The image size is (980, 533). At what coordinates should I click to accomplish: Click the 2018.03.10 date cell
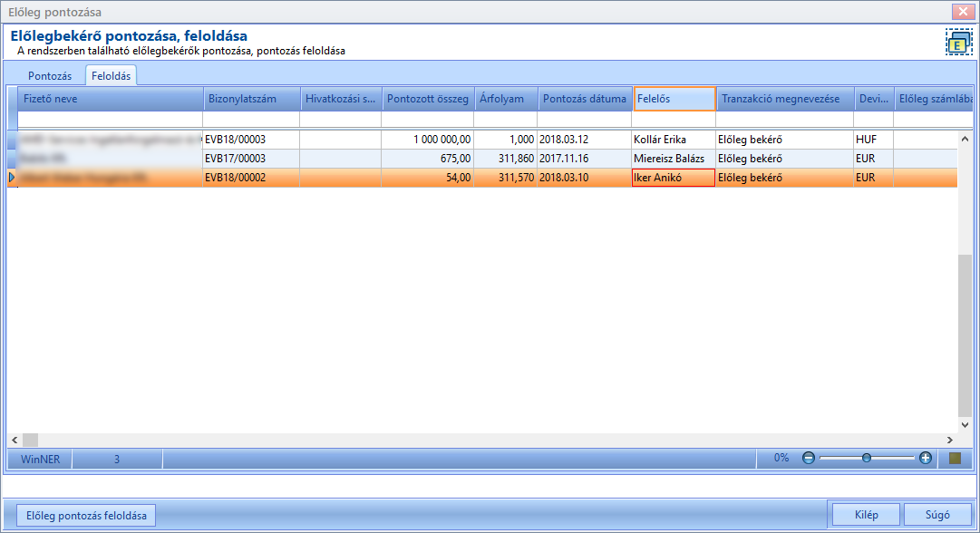point(585,178)
